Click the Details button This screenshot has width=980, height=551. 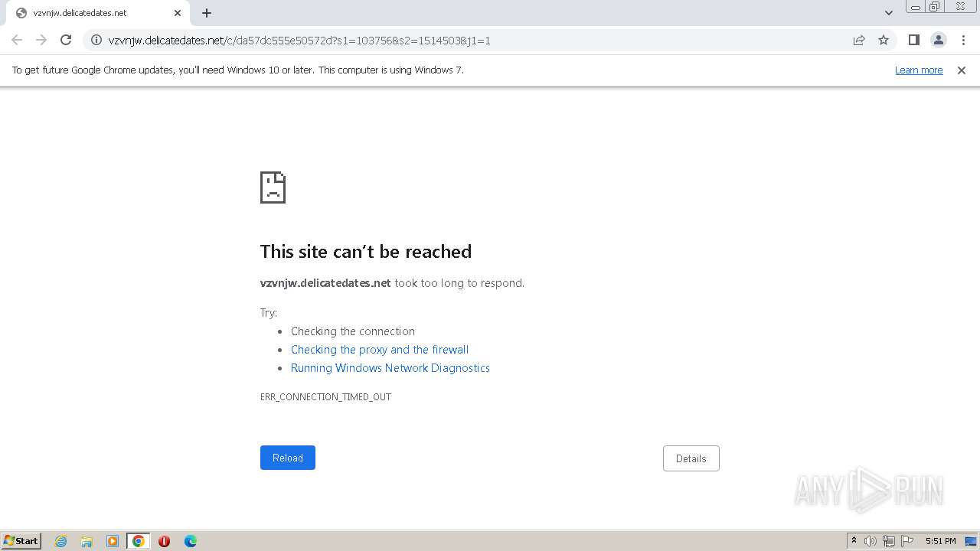coord(691,458)
